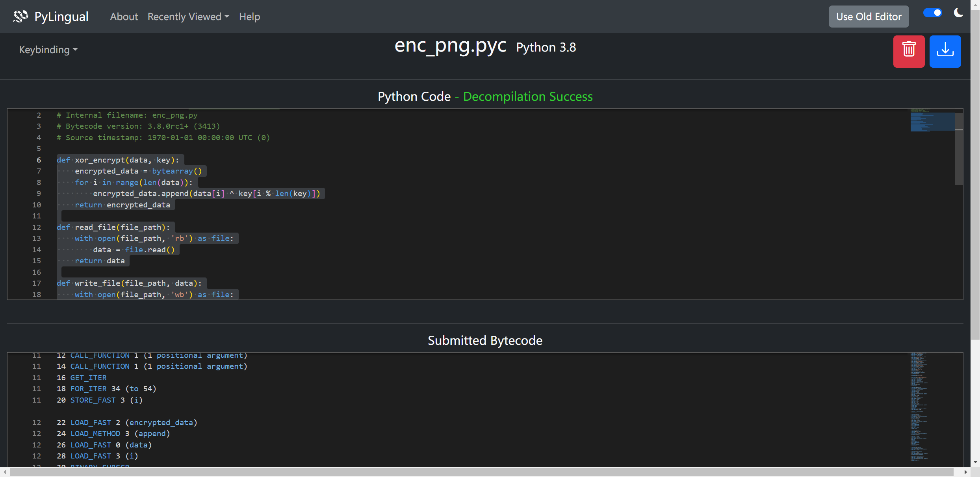980x477 pixels.
Task: Open the Help menu item
Action: pyautogui.click(x=249, y=17)
